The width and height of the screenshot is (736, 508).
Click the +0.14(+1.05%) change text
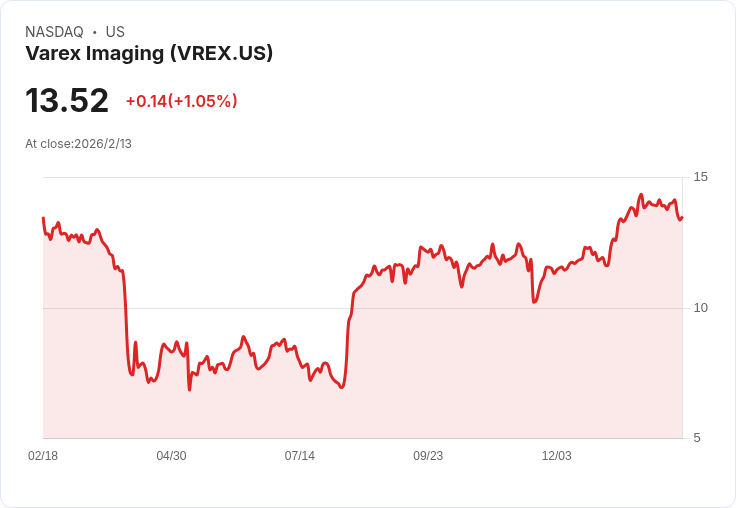coord(182,101)
